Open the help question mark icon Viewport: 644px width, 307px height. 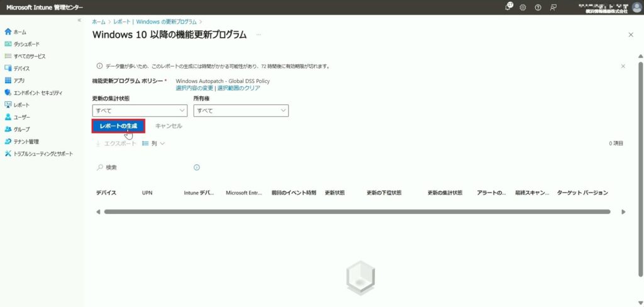[538, 8]
